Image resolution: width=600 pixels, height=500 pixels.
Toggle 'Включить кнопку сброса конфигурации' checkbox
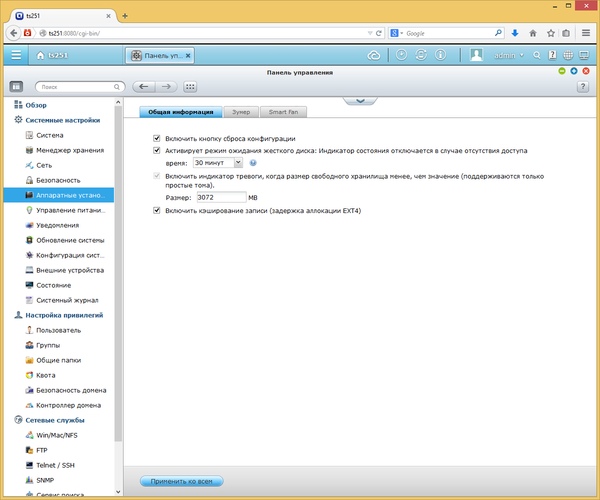coord(157,138)
